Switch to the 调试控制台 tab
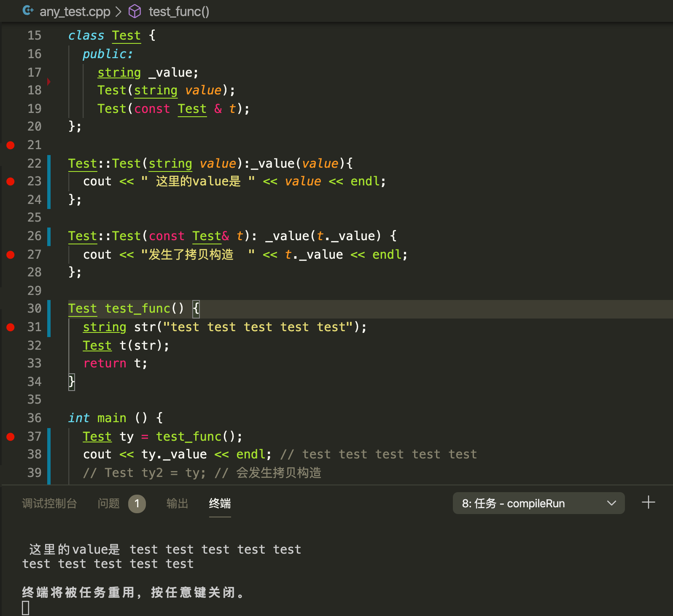The width and height of the screenshot is (673, 616). [x=49, y=504]
